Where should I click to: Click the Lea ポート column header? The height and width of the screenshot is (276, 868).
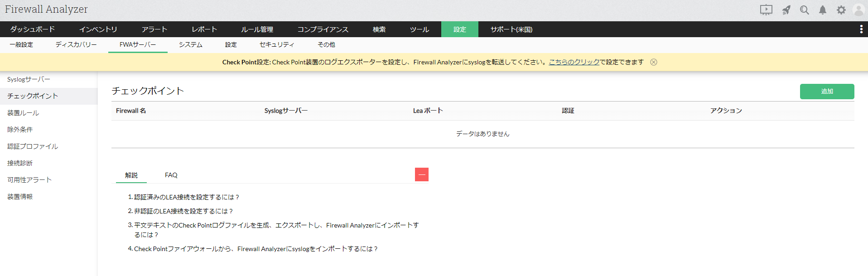428,111
